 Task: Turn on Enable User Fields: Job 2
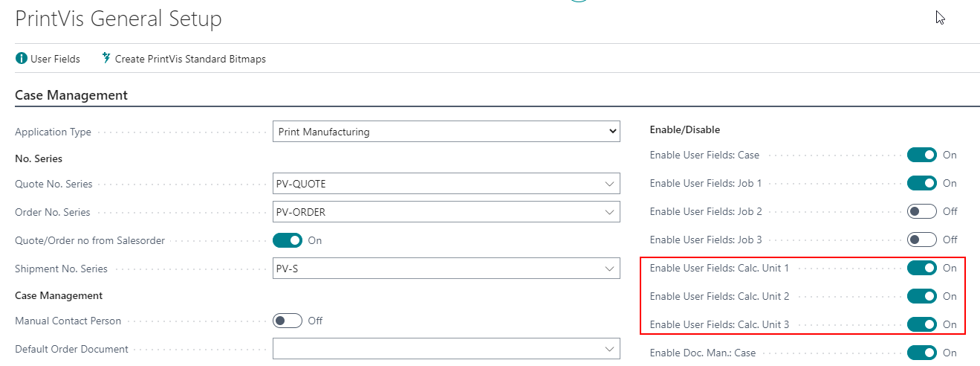coord(922,211)
